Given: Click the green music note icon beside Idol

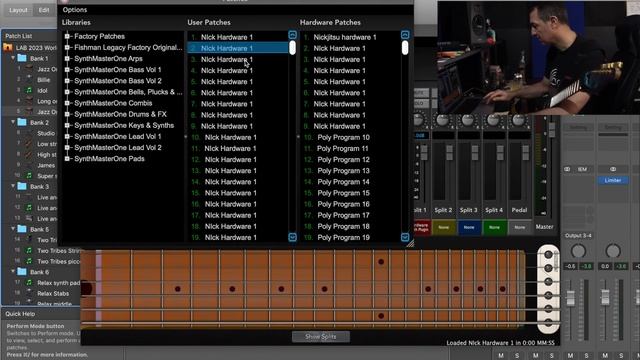Looking at the screenshot, I should click(x=29, y=90).
